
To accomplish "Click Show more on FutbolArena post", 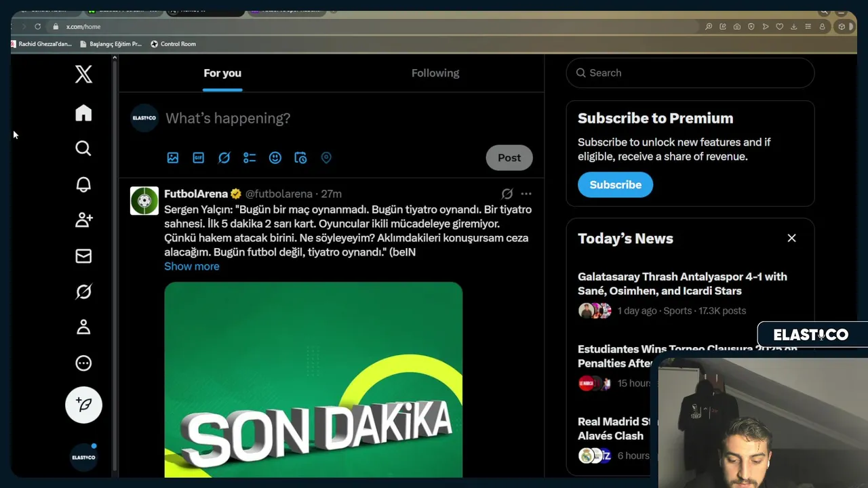I will (192, 266).
